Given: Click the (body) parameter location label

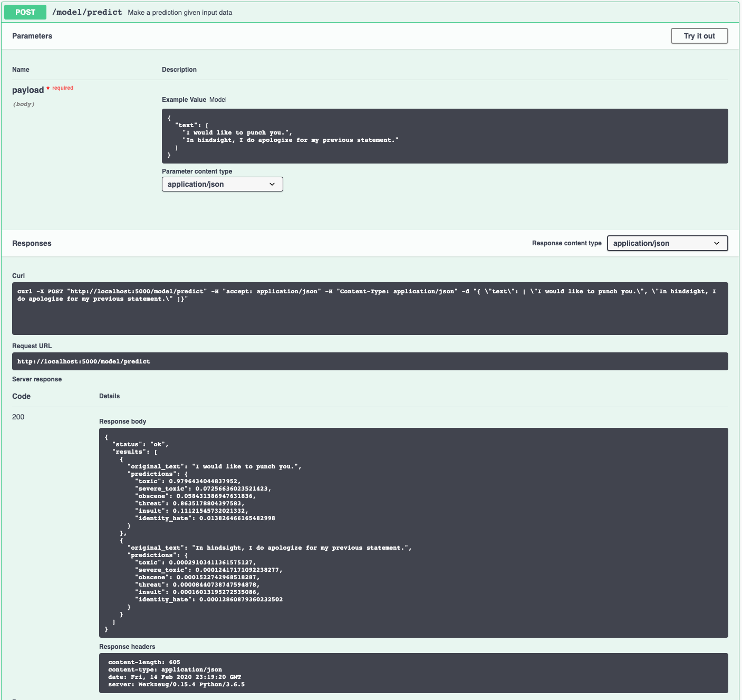Looking at the screenshot, I should click(24, 104).
